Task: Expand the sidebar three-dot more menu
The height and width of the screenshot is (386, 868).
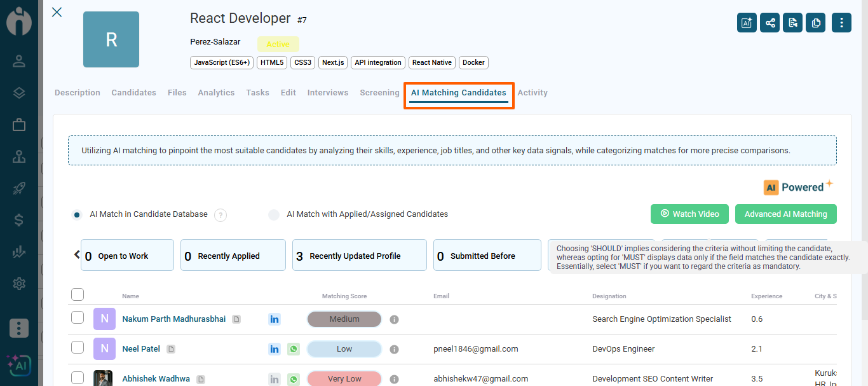Action: click(19, 328)
